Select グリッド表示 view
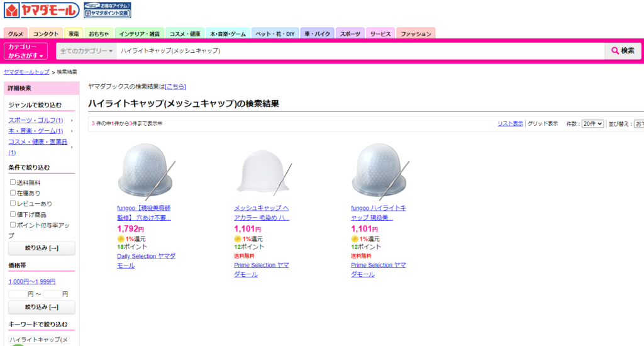644x346 pixels. pos(543,124)
